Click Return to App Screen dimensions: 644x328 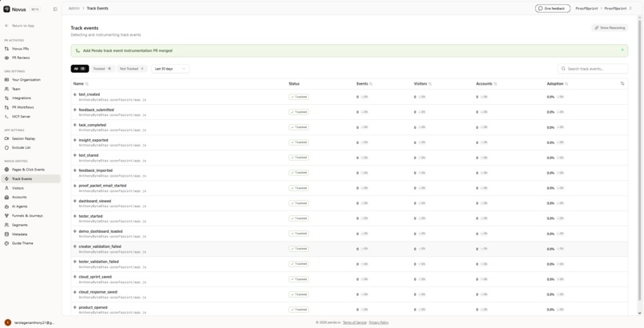coord(20,26)
